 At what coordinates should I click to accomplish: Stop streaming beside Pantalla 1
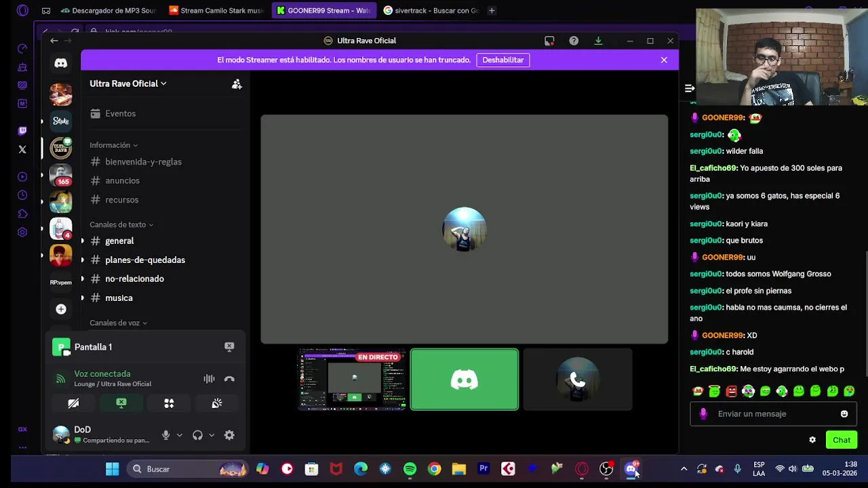pos(229,346)
